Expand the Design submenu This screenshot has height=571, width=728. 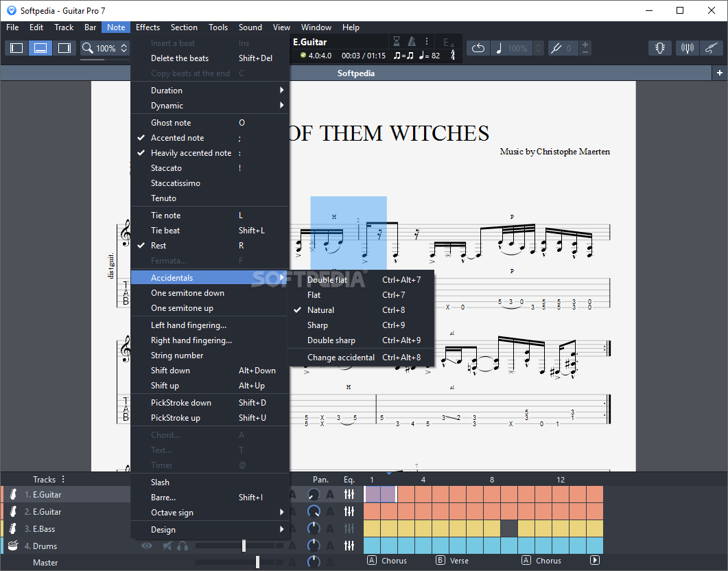[210, 530]
